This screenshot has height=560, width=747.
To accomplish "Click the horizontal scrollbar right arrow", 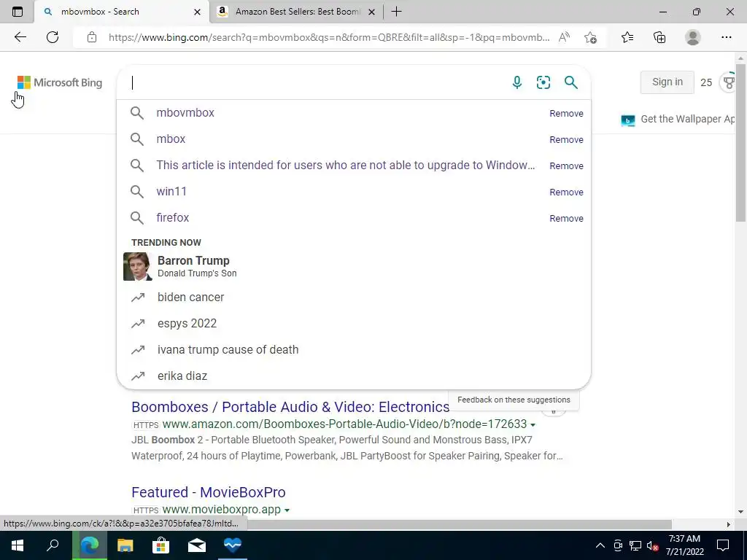I will (729, 524).
